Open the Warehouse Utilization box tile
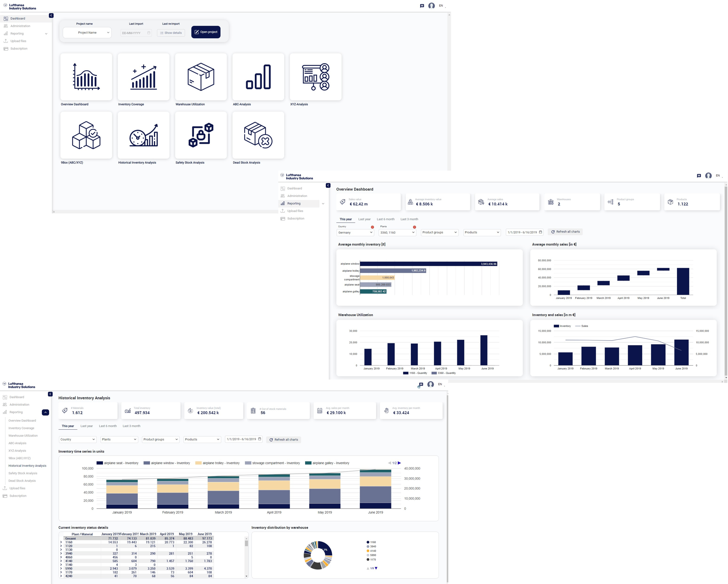This screenshot has width=728, height=584. click(201, 77)
